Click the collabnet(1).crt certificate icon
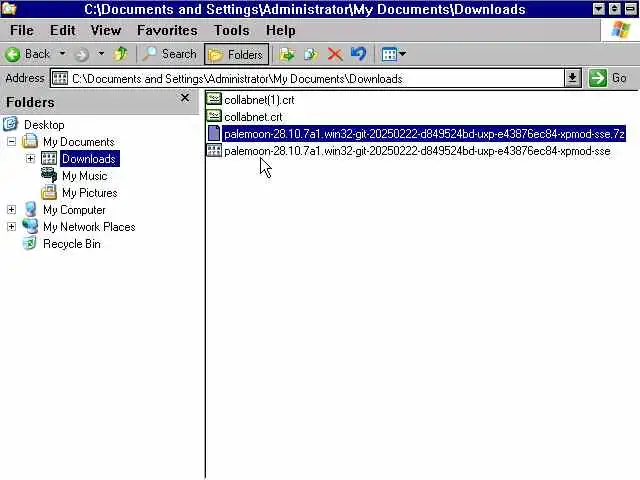The width and height of the screenshot is (640, 480). (213, 99)
